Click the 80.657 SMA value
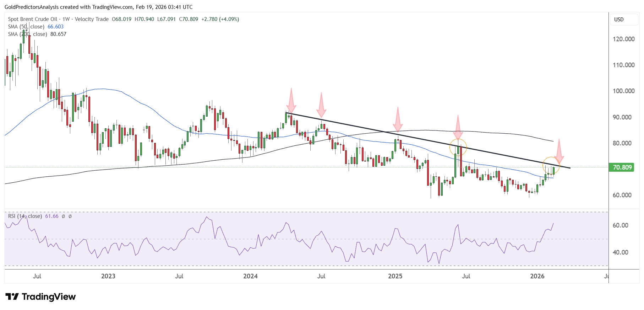This screenshot has width=644, height=310. (59, 34)
